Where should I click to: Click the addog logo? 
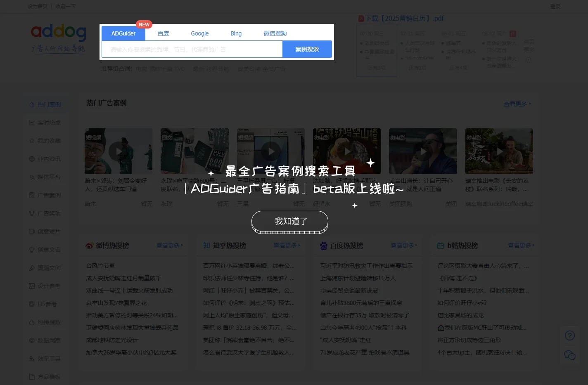(58, 38)
